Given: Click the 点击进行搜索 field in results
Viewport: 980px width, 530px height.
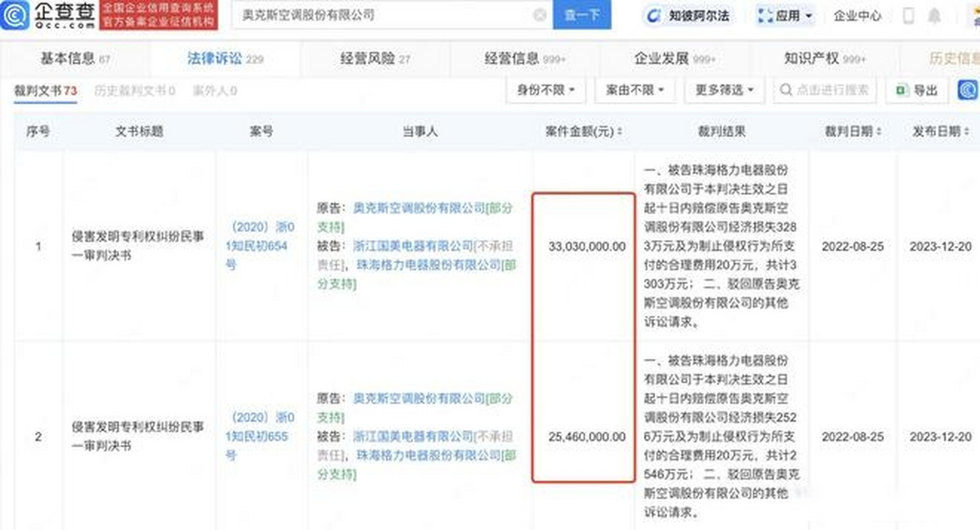Looking at the screenshot, I should [825, 90].
